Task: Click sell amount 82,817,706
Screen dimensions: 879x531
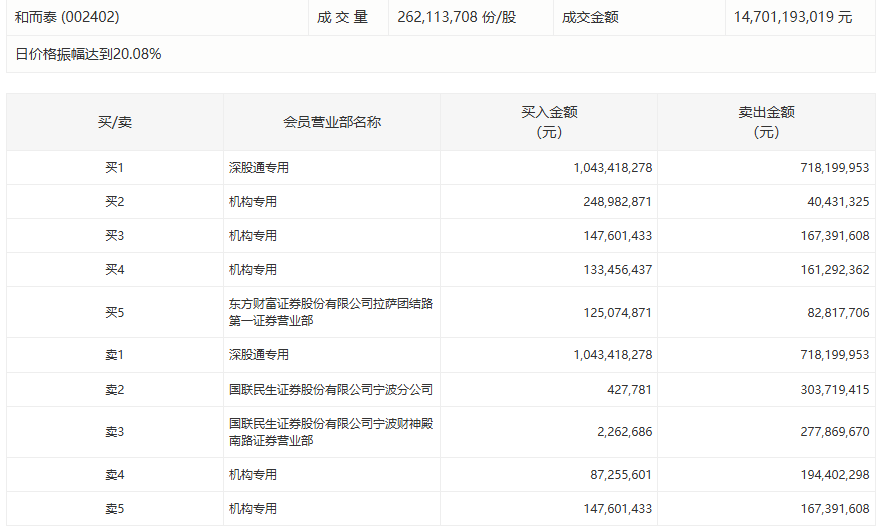Action: click(838, 312)
